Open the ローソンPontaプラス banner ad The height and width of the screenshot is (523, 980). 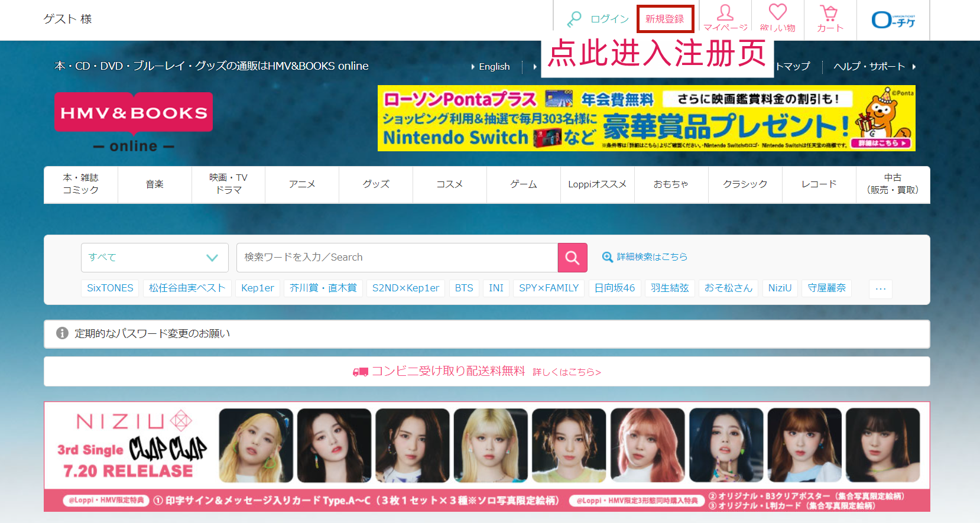pos(646,118)
